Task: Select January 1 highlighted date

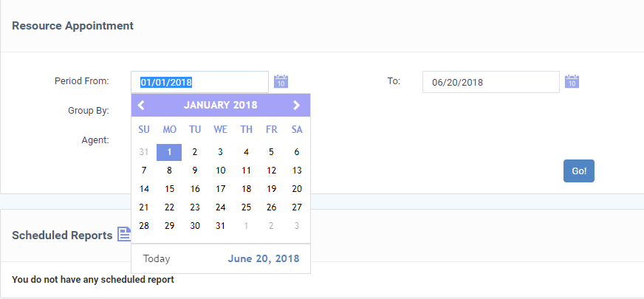Action: [x=169, y=152]
